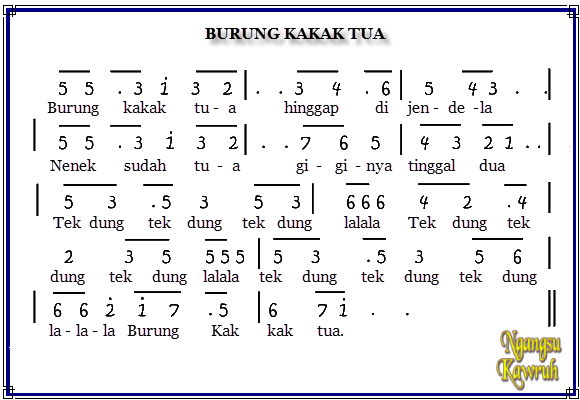580x400 pixels.
Task: Click the note group '666' above first 'lalala'
Action: (x=365, y=203)
